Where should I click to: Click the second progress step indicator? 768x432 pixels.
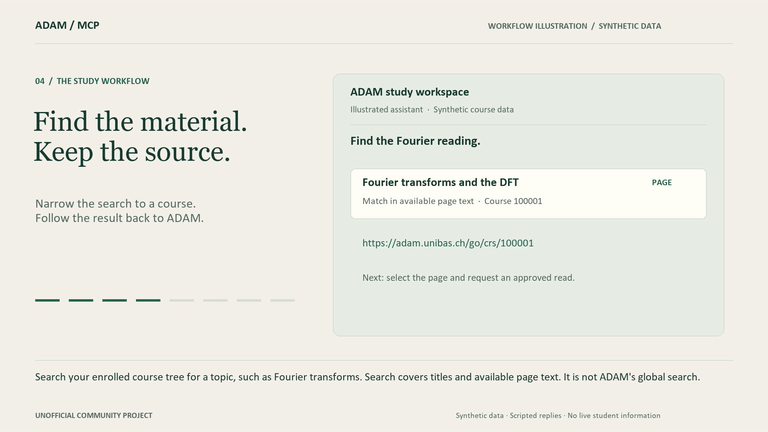(81, 300)
